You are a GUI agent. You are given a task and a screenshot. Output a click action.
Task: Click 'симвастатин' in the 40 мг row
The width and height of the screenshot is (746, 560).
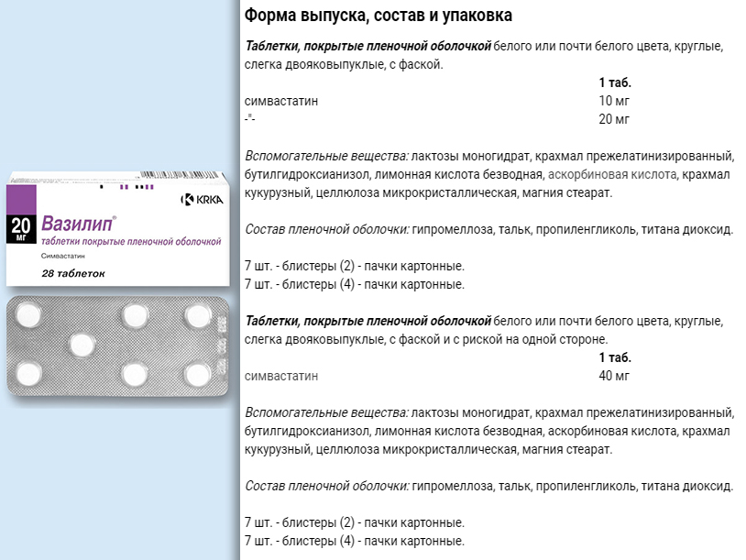[281, 376]
